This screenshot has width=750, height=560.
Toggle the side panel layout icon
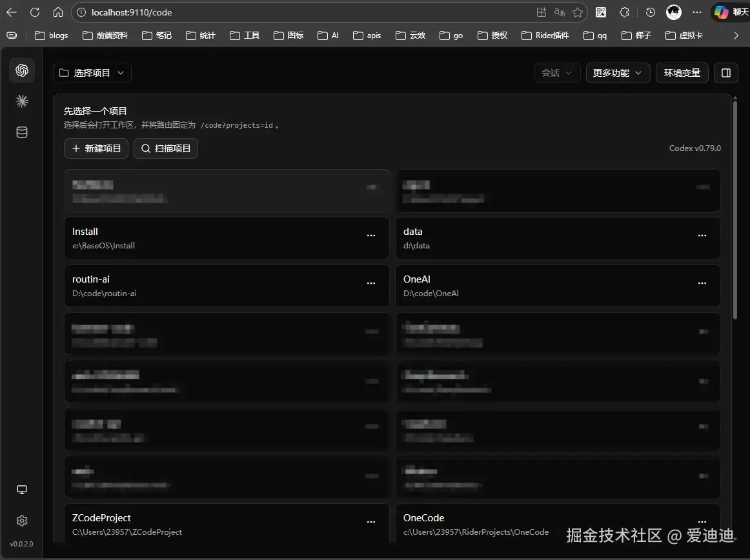pos(726,73)
